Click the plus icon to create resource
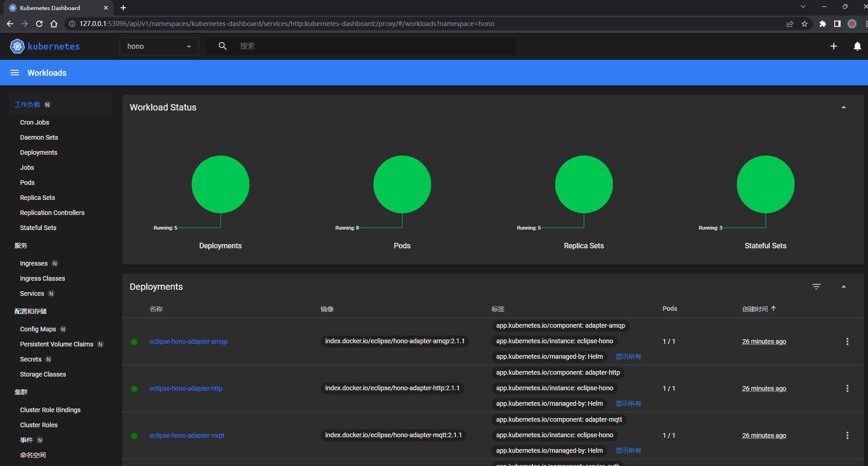Image resolution: width=868 pixels, height=466 pixels. coord(833,46)
